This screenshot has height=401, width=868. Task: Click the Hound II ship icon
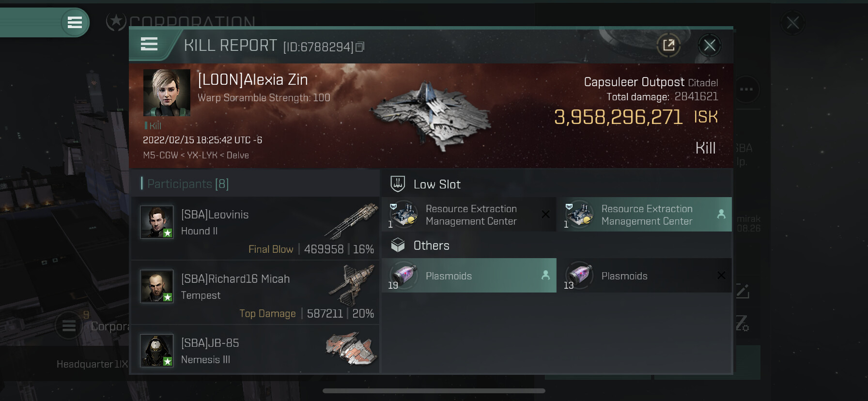[352, 221]
